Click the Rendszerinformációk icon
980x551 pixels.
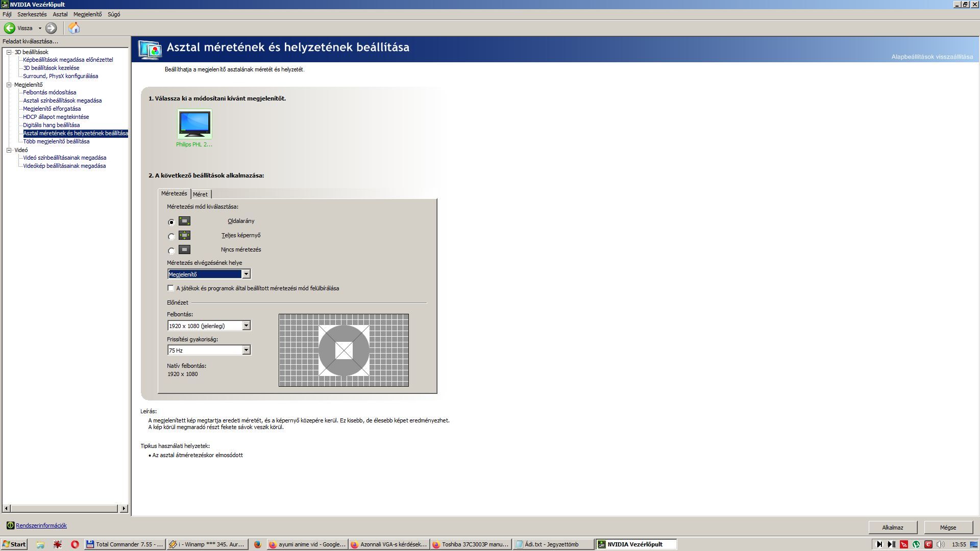pos(10,525)
